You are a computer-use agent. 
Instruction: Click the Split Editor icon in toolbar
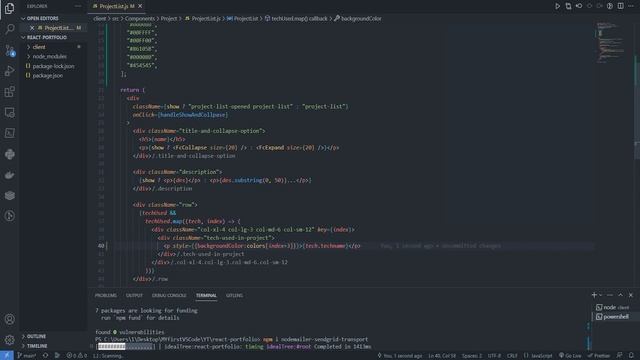[x=620, y=6]
